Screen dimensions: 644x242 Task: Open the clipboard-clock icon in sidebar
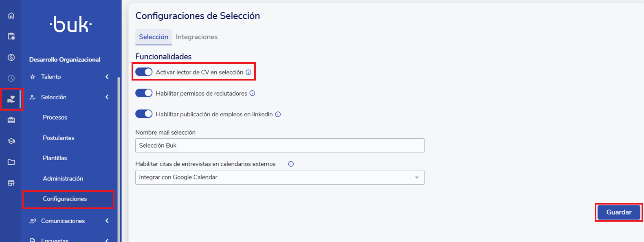11,36
